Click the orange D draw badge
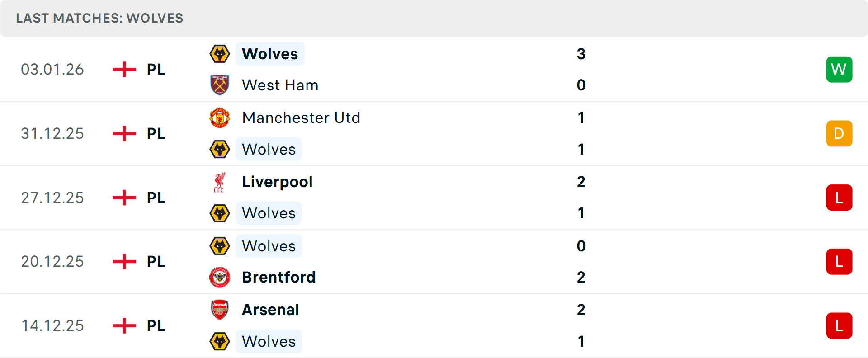The image size is (868, 358). click(x=839, y=133)
